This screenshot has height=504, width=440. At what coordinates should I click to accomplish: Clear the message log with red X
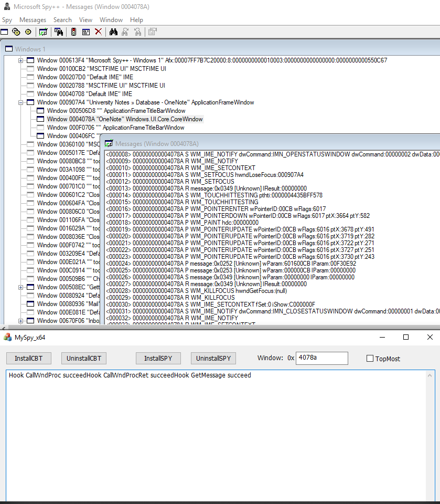tap(98, 32)
